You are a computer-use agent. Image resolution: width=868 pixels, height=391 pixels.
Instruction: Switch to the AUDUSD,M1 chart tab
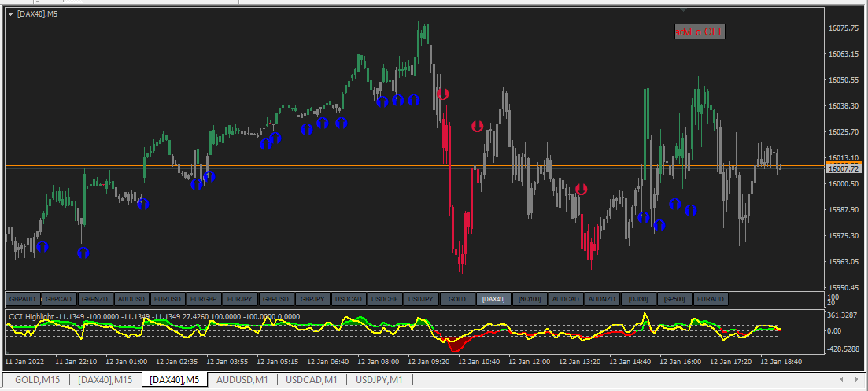click(x=242, y=380)
